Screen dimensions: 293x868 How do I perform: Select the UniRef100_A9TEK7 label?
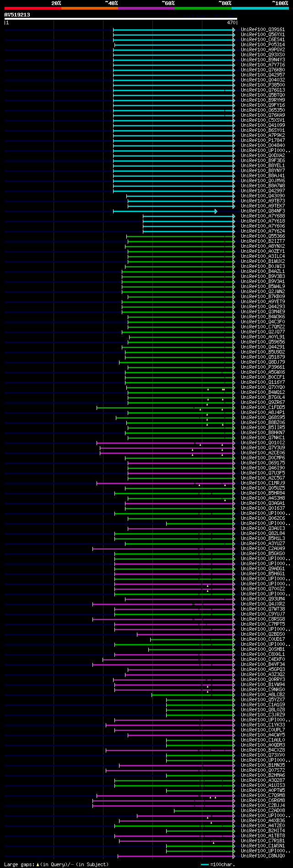pyautogui.click(x=263, y=206)
